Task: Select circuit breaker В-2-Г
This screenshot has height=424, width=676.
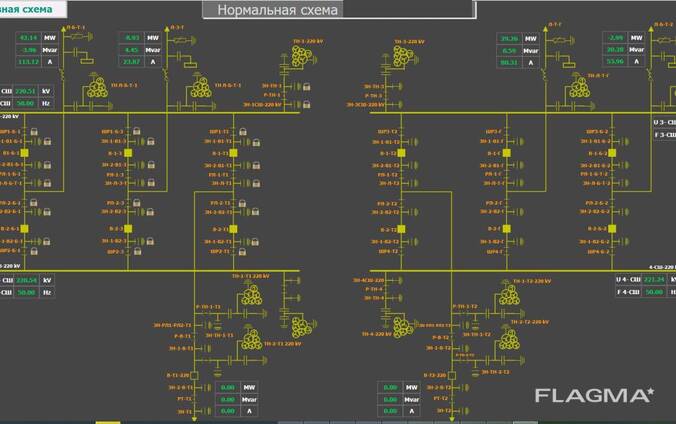Action: tap(507, 229)
